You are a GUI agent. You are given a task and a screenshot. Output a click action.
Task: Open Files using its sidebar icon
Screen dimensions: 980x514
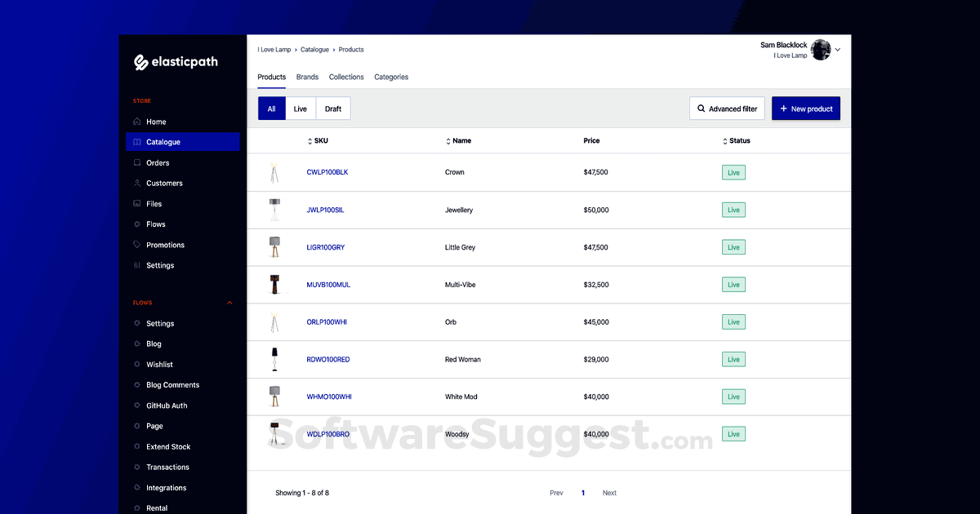coord(137,203)
